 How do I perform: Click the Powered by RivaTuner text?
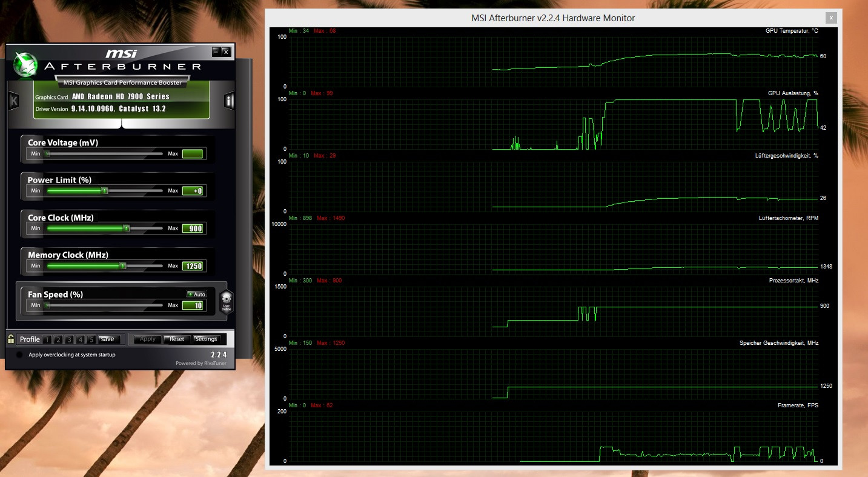201,363
